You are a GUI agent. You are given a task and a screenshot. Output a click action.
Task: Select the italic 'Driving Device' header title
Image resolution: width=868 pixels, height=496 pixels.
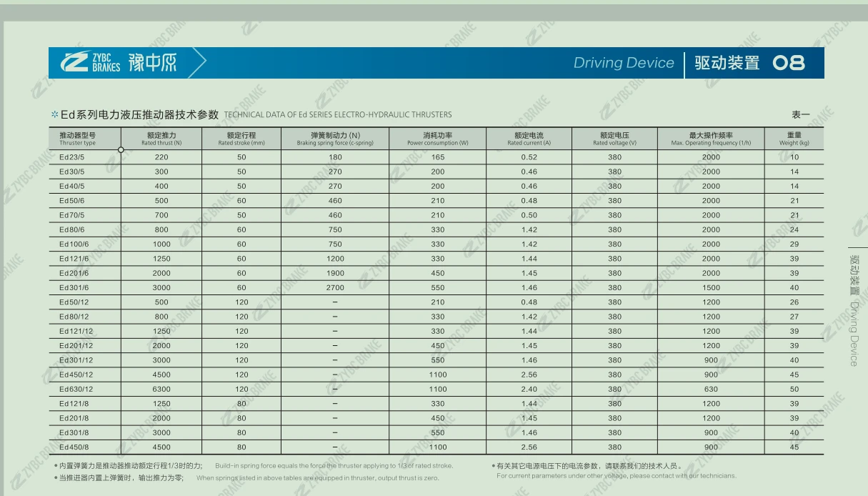click(x=624, y=63)
